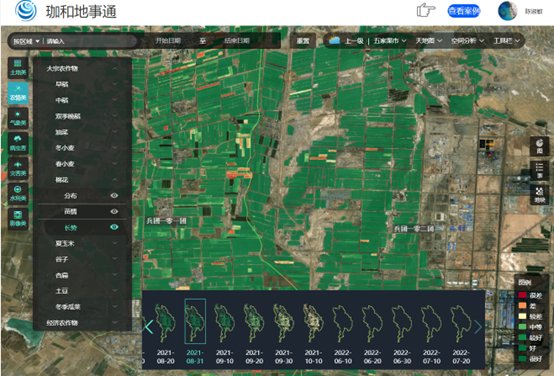The image size is (554, 376).
Task: Select the 农情类 sidebar icon
Action: [18, 93]
